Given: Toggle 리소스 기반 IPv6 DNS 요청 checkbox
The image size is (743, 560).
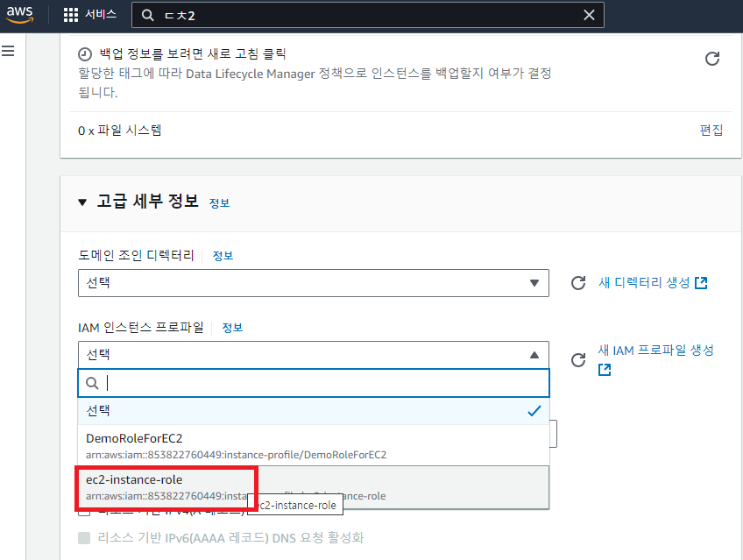Looking at the screenshot, I should point(84,538).
